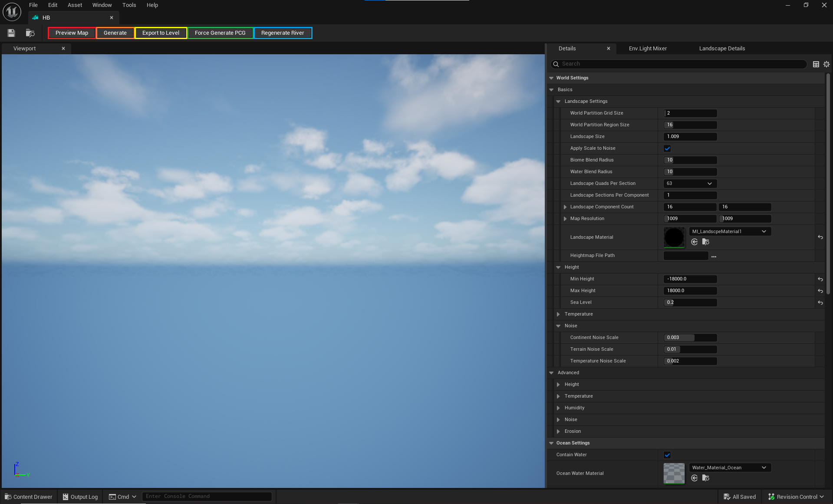Click Force Generate PCG button

click(220, 33)
